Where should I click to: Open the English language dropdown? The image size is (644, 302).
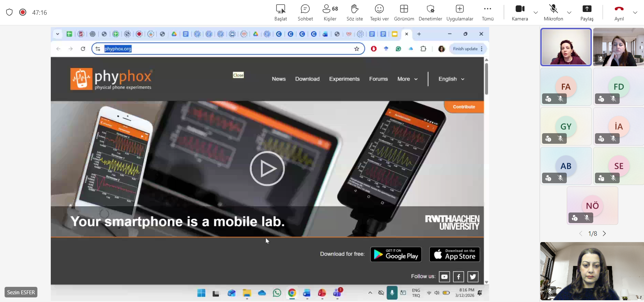(451, 79)
